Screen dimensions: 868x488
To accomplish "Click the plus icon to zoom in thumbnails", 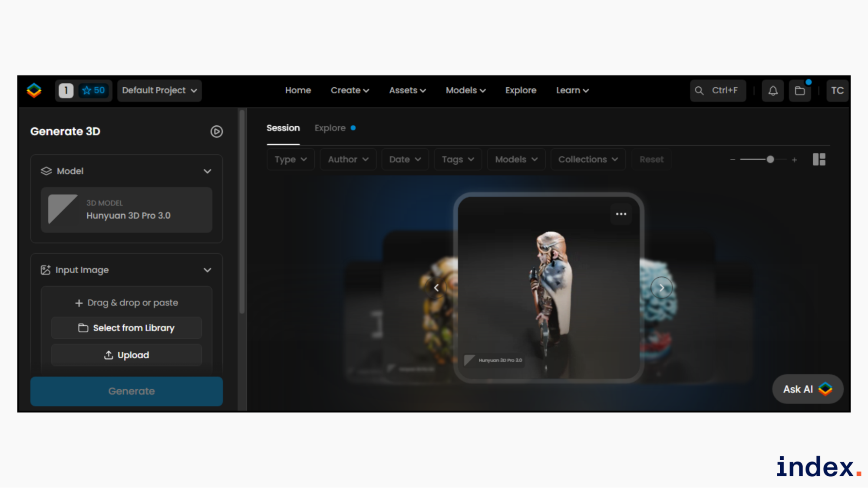I will click(x=794, y=160).
